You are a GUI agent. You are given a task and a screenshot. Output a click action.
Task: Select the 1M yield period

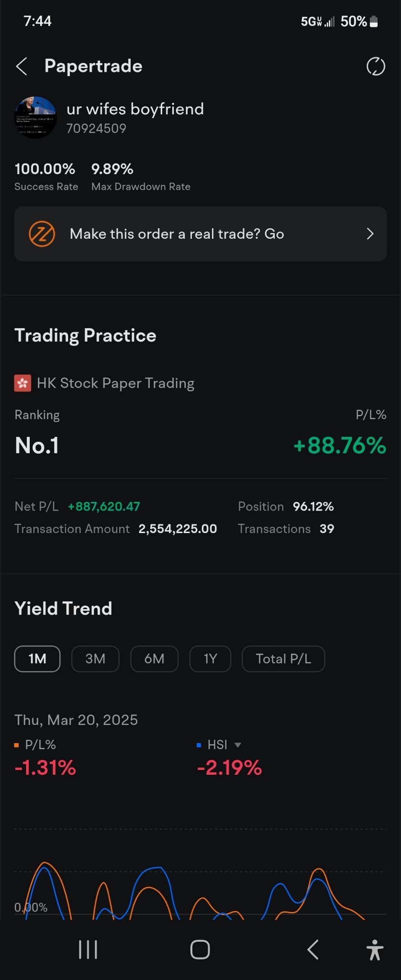click(x=37, y=659)
